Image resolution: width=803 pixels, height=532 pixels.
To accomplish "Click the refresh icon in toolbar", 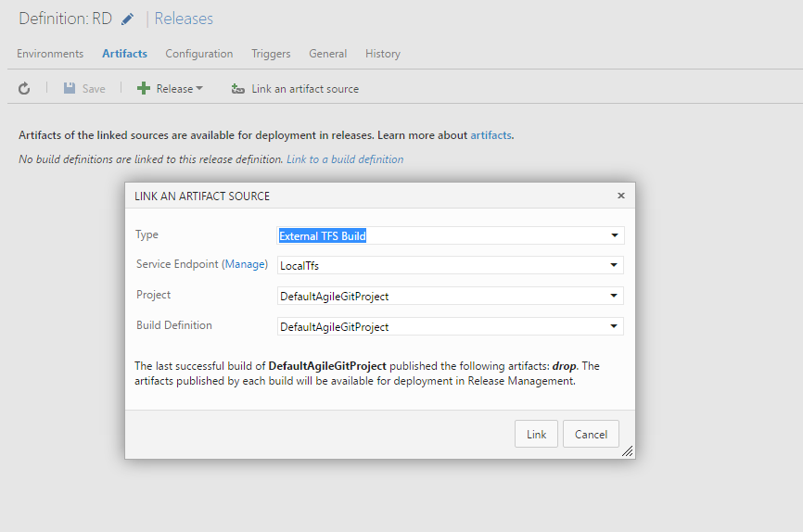I will (24, 89).
